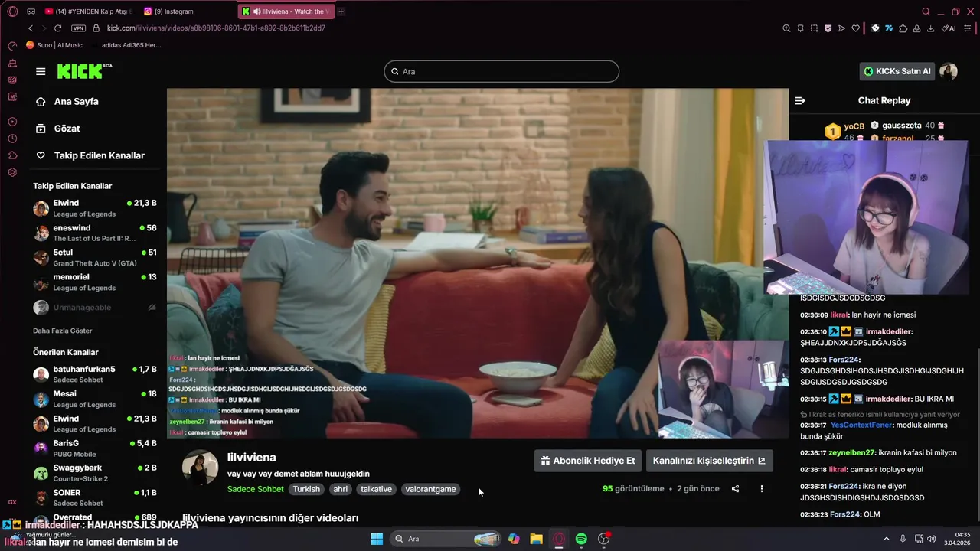
Task: Click Kanalınızı kişiselleştirin button
Action: tap(709, 461)
